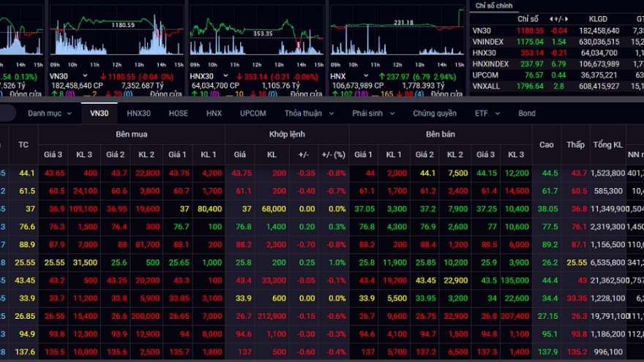Sort by the Tổng KL column header
644x362 pixels.
(x=607, y=145)
